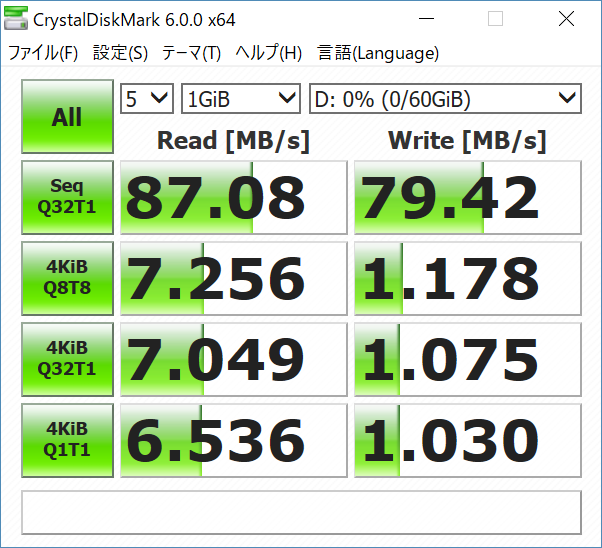The image size is (602, 548).
Task: Run all benchmarks with All button
Action: tap(67, 117)
